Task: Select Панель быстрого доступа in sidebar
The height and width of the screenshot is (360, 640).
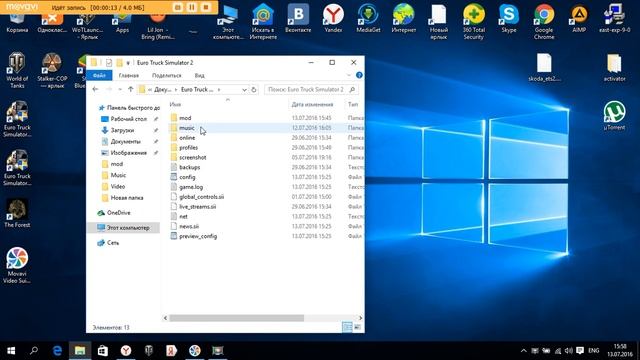Action: (x=129, y=108)
